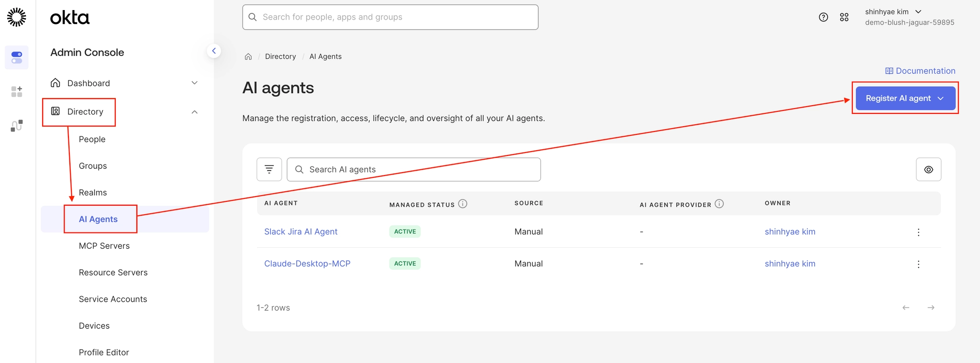This screenshot has height=363, width=980.
Task: Open the four-circle apps launcher icon
Action: (844, 17)
